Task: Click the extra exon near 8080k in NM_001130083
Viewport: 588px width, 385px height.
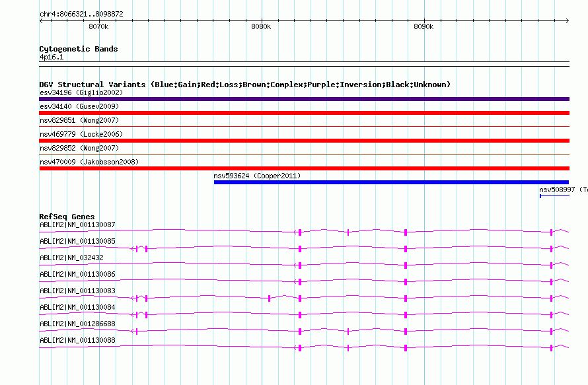Action: (x=270, y=298)
